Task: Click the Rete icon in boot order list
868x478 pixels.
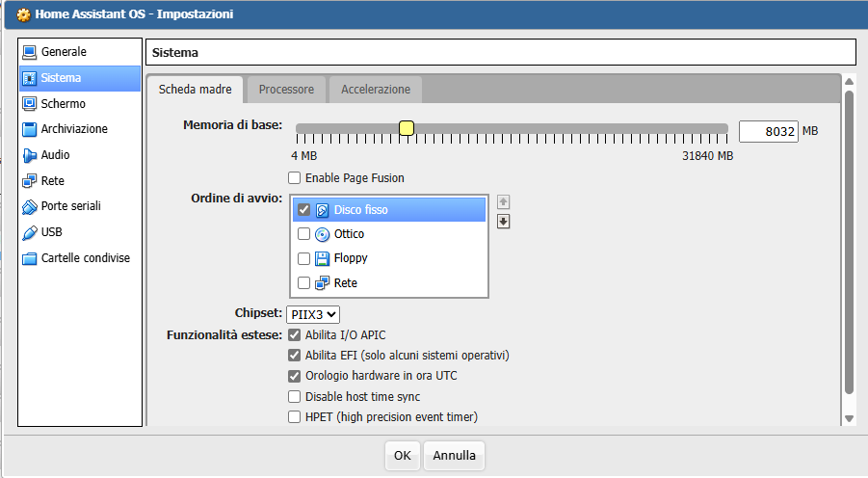Action: (x=322, y=283)
